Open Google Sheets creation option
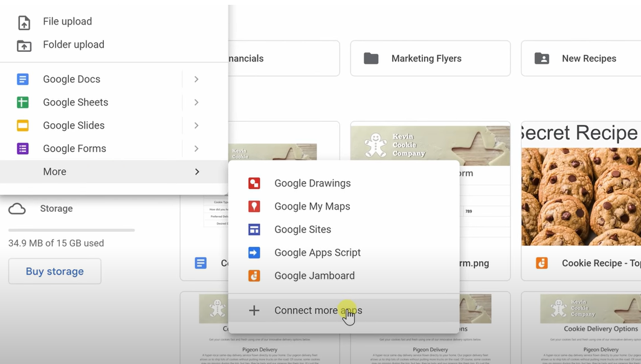Viewport: 641px width, 364px height. (x=76, y=102)
